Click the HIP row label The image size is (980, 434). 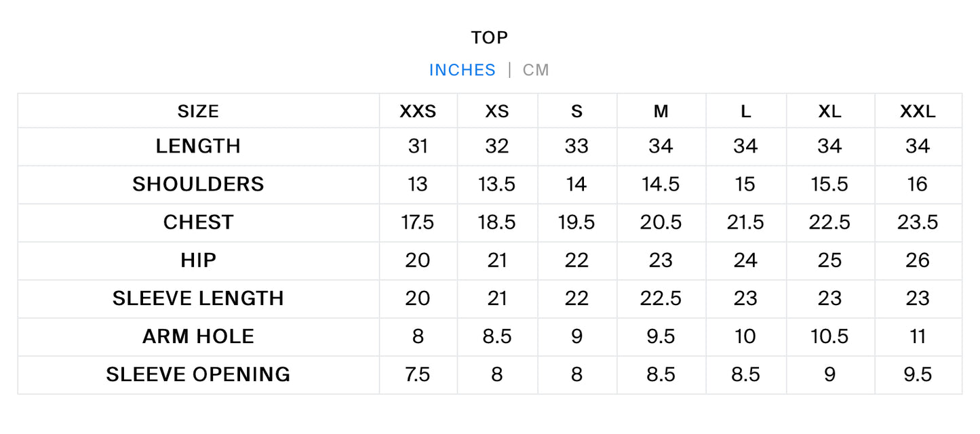coord(198,260)
